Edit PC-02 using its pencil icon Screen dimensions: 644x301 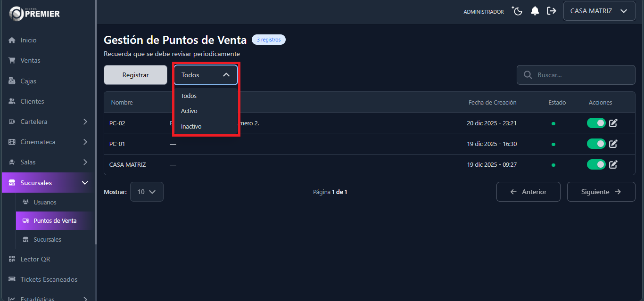[613, 123]
